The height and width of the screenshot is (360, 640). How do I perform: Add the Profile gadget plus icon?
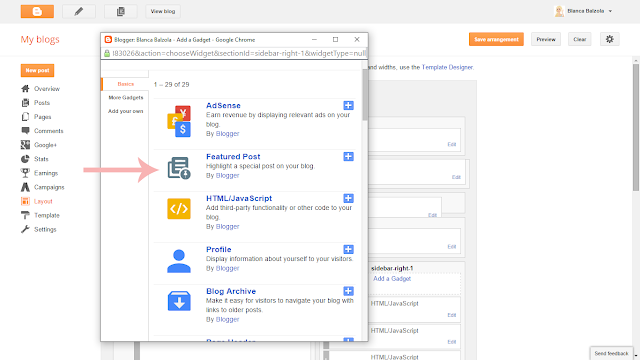pos(348,249)
